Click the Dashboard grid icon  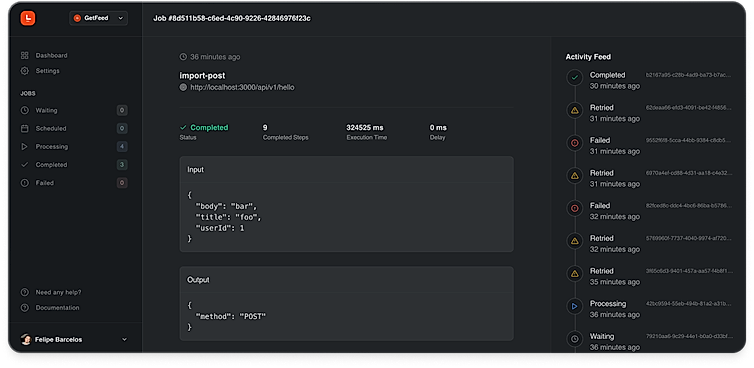click(x=25, y=55)
